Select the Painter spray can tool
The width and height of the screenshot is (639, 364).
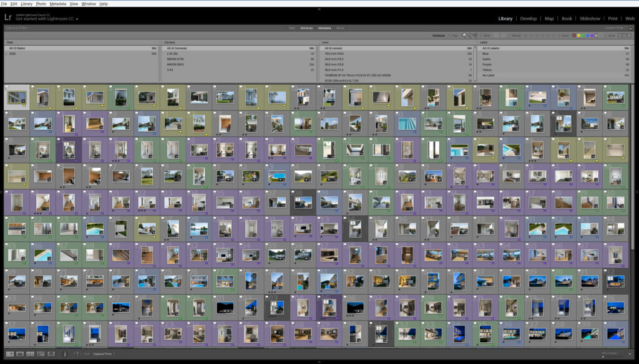67,354
